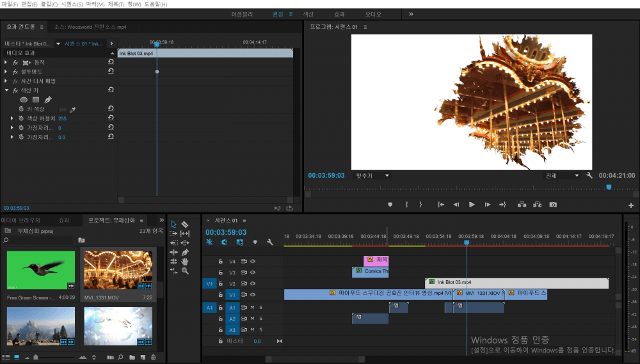Reset the 불투명도 effect parameter

pos(111,72)
